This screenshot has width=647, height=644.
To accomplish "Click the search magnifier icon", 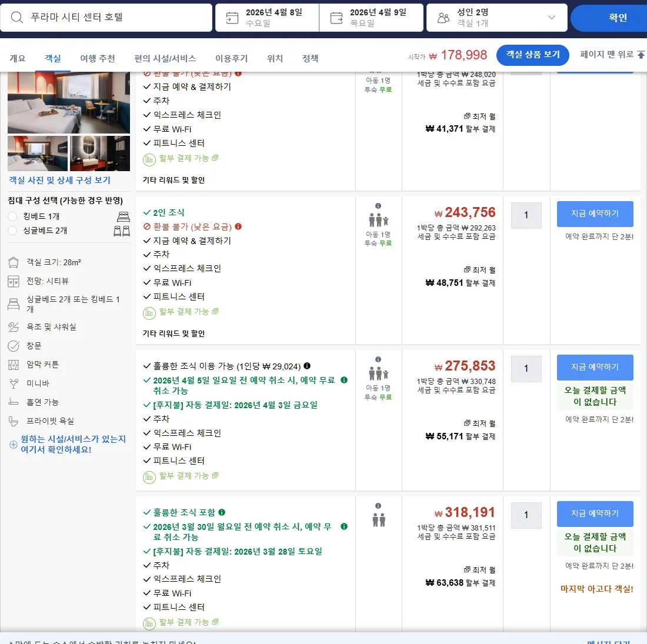I will pos(16,17).
